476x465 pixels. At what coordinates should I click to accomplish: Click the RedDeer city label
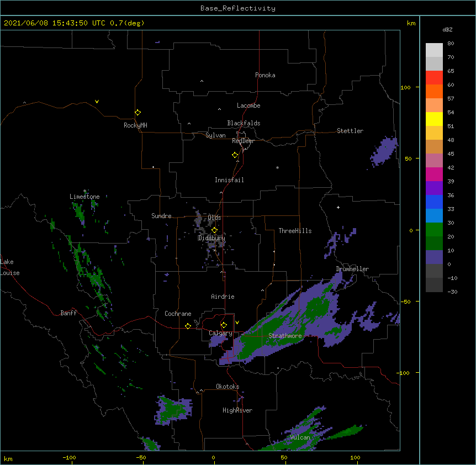point(243,141)
